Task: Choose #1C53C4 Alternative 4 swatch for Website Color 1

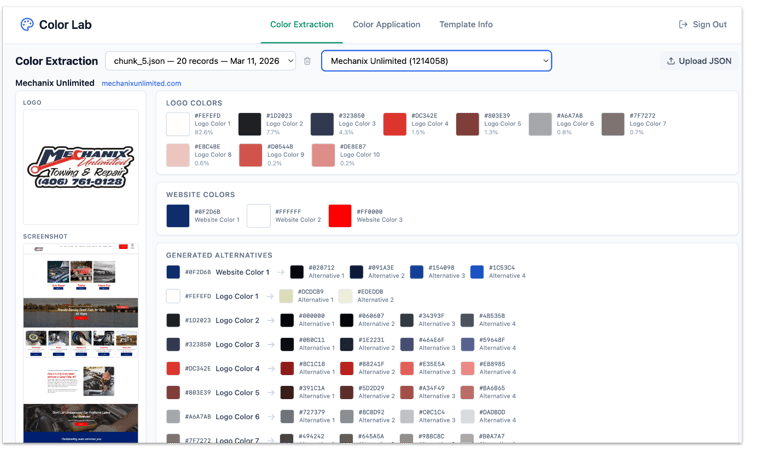Action: tap(477, 272)
